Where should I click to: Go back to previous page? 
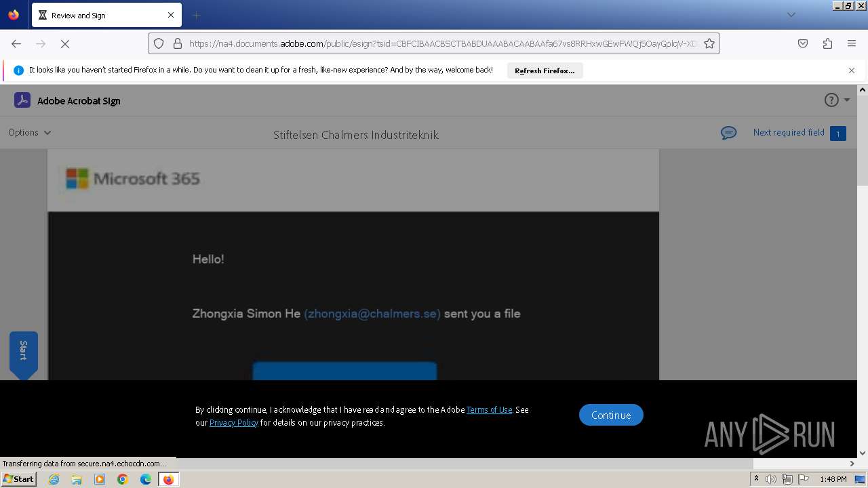tap(16, 43)
